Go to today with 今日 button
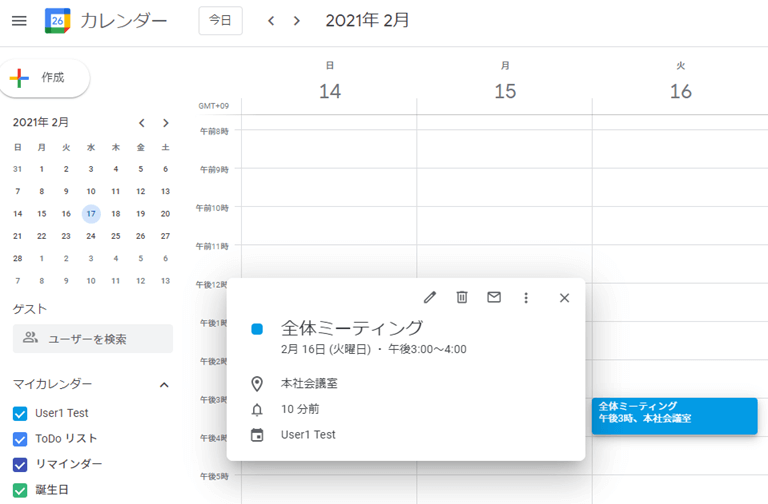This screenshot has width=768, height=504. pyautogui.click(x=220, y=21)
